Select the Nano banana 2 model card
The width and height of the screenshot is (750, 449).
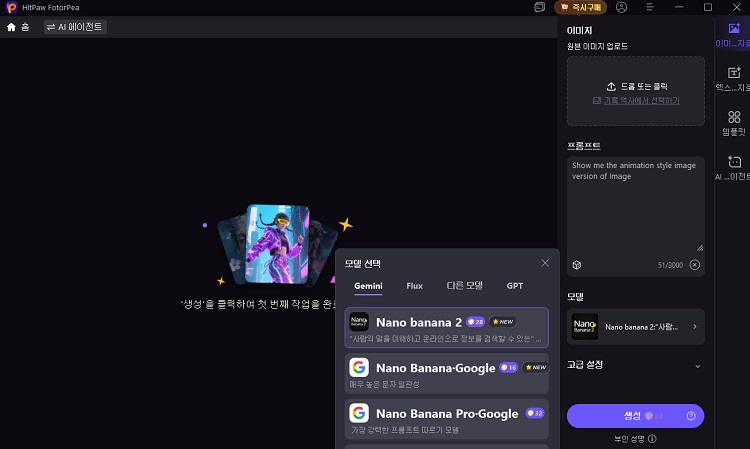click(447, 328)
